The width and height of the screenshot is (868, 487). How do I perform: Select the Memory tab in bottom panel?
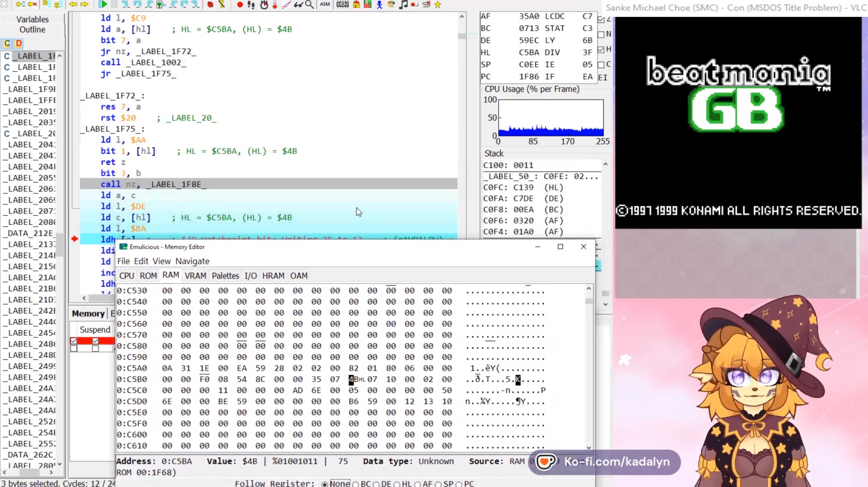[88, 313]
